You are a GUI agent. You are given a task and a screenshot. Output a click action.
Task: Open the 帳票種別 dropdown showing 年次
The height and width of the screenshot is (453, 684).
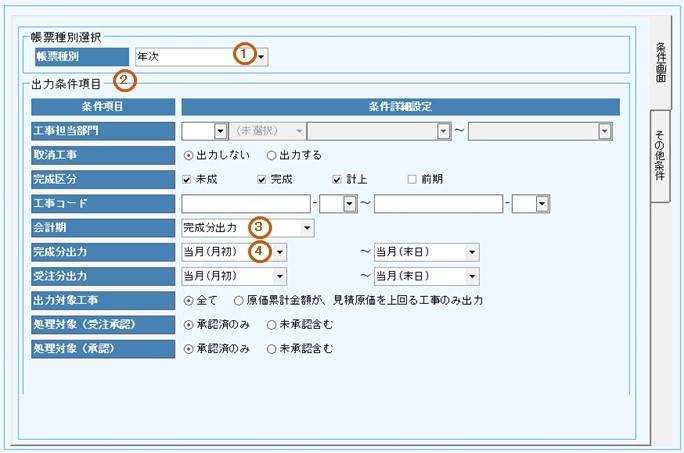[261, 57]
